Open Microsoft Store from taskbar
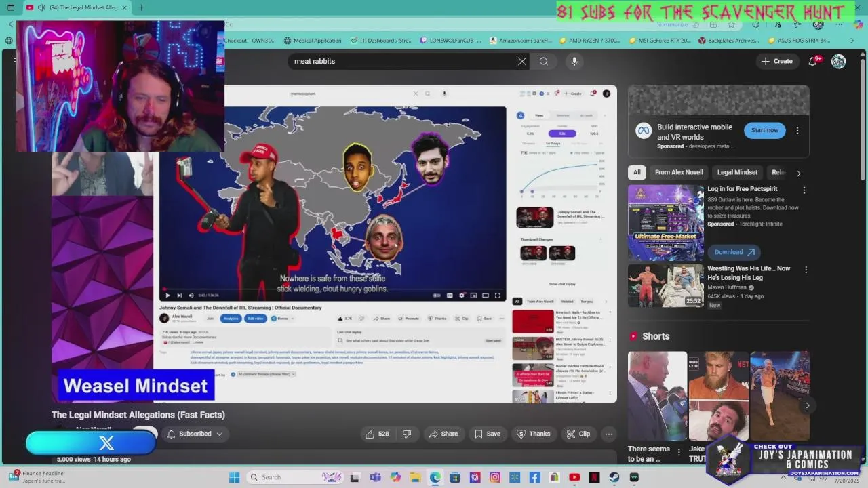Screen dimensions: 868x488 coord(455,477)
